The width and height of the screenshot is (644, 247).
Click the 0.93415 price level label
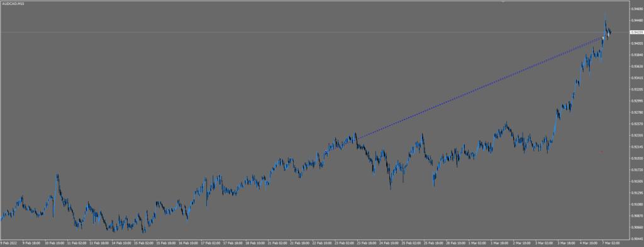(x=638, y=77)
